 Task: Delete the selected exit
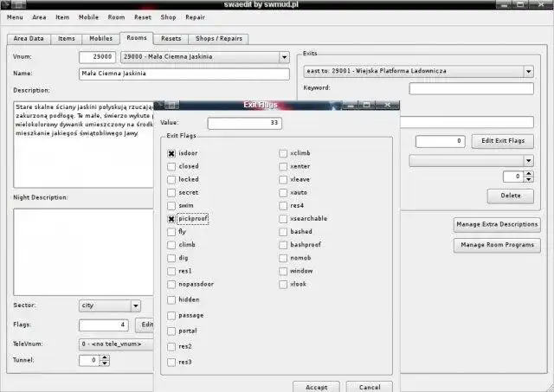[511, 196]
